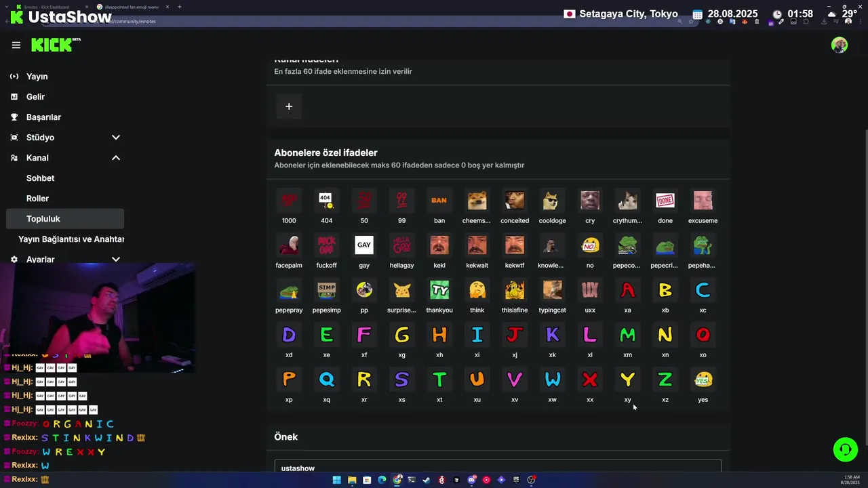Select the pp emote
This screenshot has height=488, width=868.
point(364,290)
